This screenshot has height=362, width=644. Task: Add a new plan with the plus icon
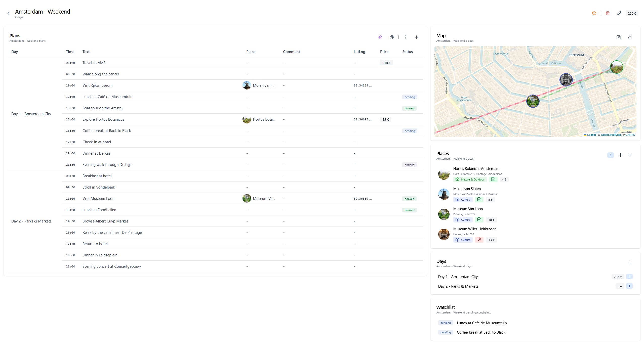click(x=416, y=37)
